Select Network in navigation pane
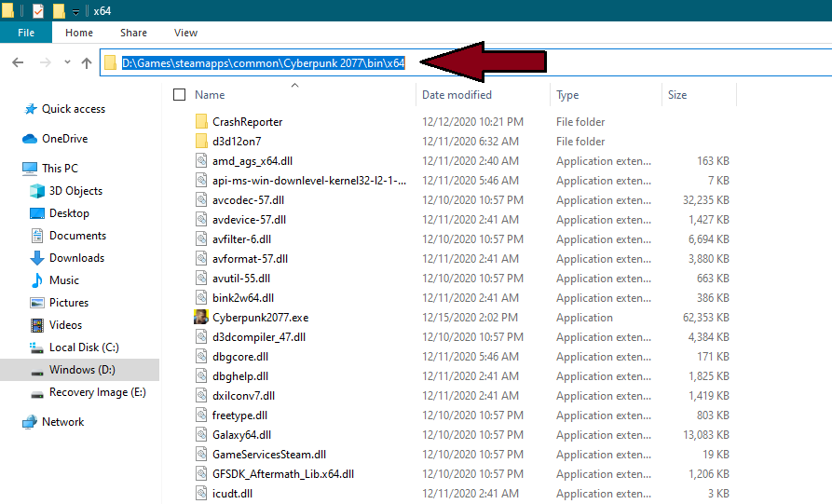Image resolution: width=832 pixels, height=504 pixels. pos(62,421)
